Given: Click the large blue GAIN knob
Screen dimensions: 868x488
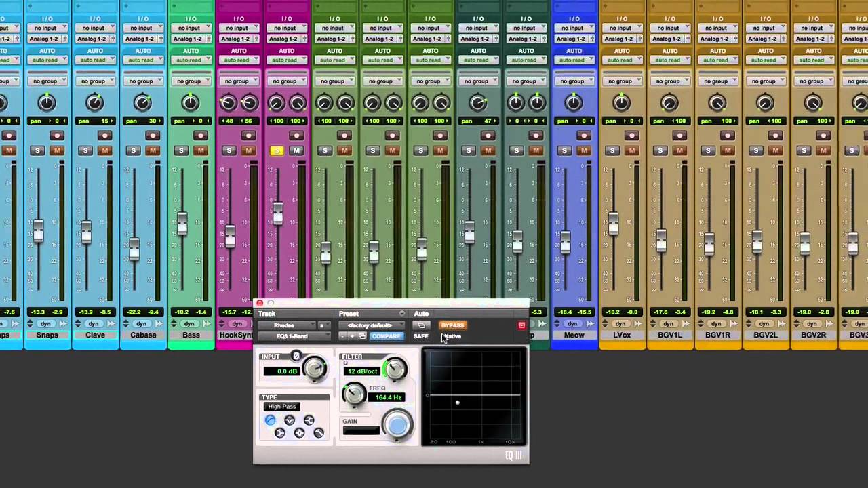Looking at the screenshot, I should [x=397, y=424].
